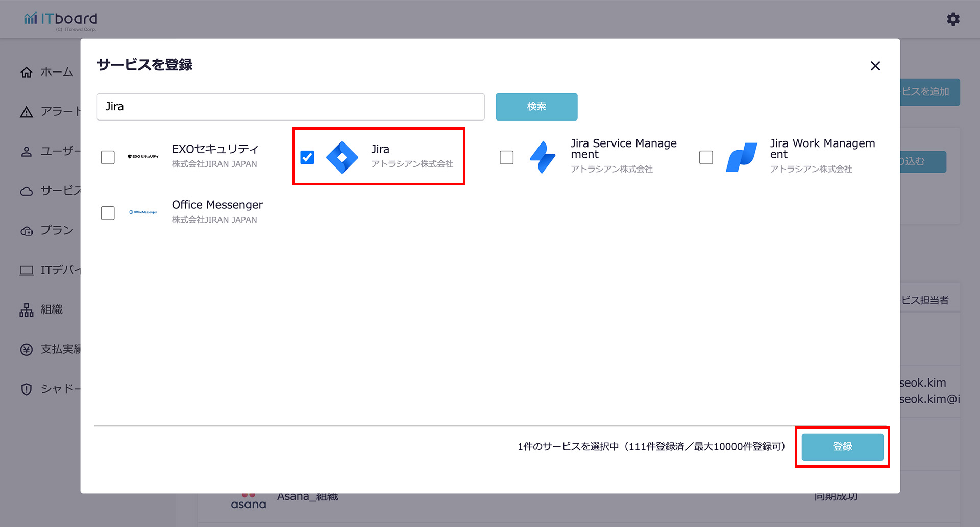Enable the Jira Service Management checkbox
The height and width of the screenshot is (527, 980).
(506, 157)
